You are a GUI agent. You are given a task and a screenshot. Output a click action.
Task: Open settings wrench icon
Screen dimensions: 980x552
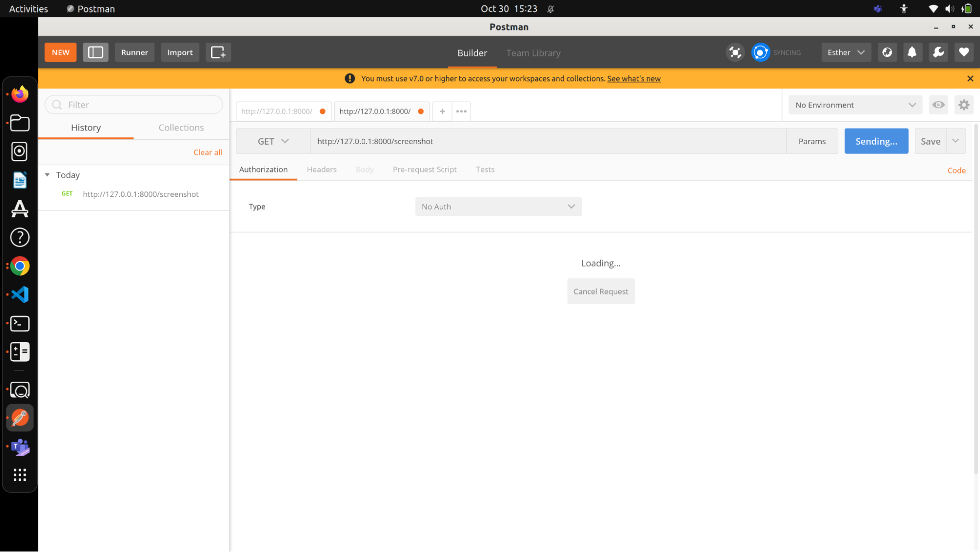click(x=938, y=52)
